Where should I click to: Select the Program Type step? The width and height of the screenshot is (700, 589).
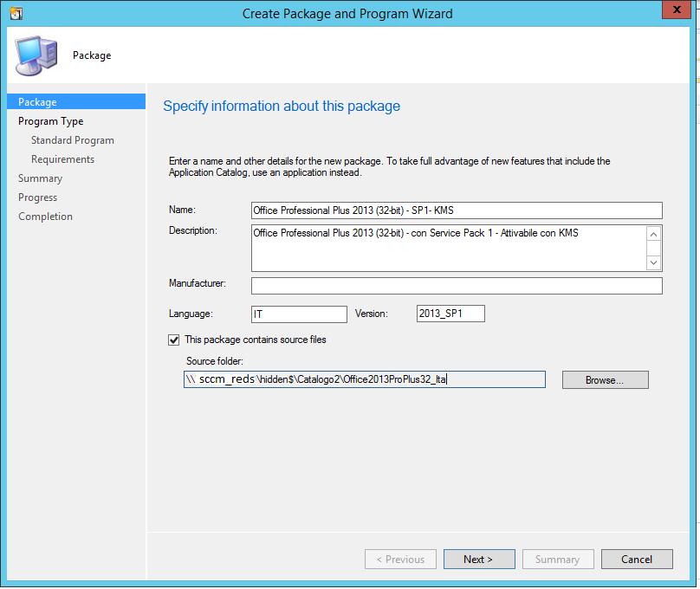[x=51, y=121]
